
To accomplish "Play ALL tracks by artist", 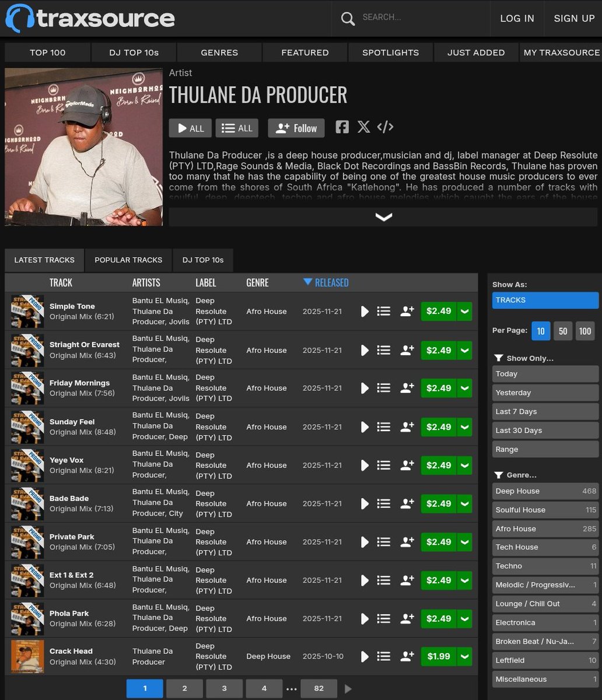I will tap(191, 128).
